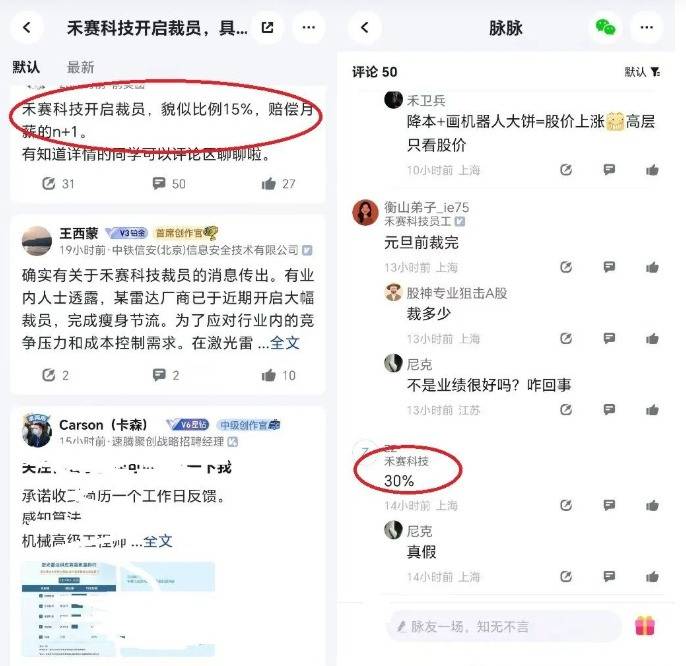Viewport: 686px width, 666px height.
Task: Forward the post shared 31 times
Action: tap(58, 184)
